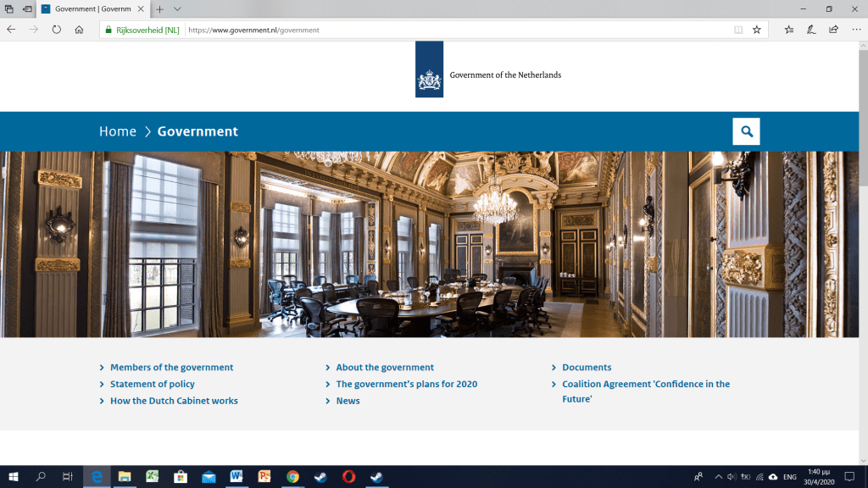
Task: Click the address bar URL field
Action: [458, 30]
